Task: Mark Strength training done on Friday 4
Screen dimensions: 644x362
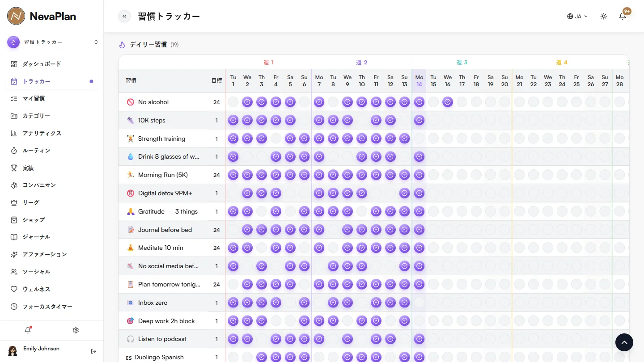Action: pyautogui.click(x=276, y=139)
